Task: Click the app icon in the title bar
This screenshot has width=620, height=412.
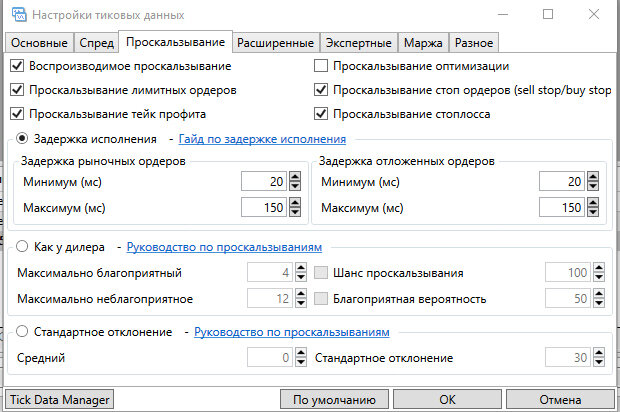Action: (x=19, y=15)
